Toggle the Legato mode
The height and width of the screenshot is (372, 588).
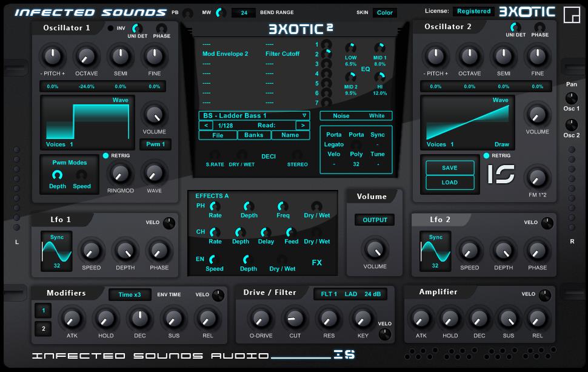click(x=334, y=144)
